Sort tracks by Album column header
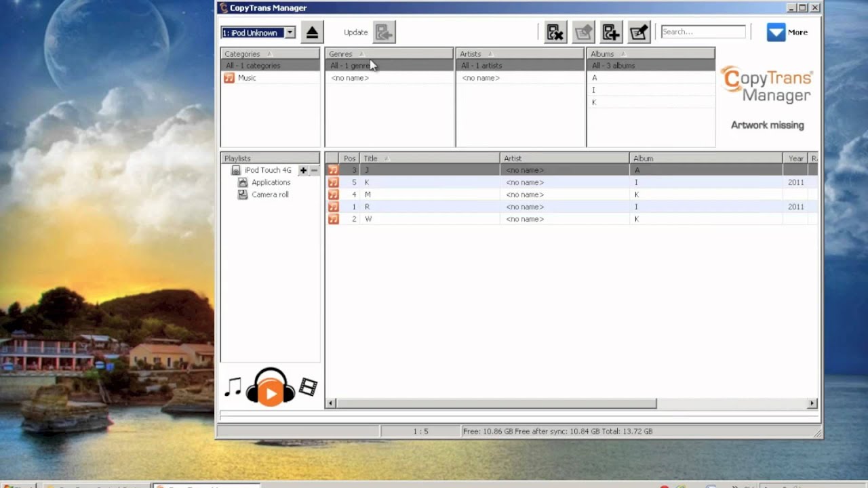The width and height of the screenshot is (868, 488). point(706,158)
